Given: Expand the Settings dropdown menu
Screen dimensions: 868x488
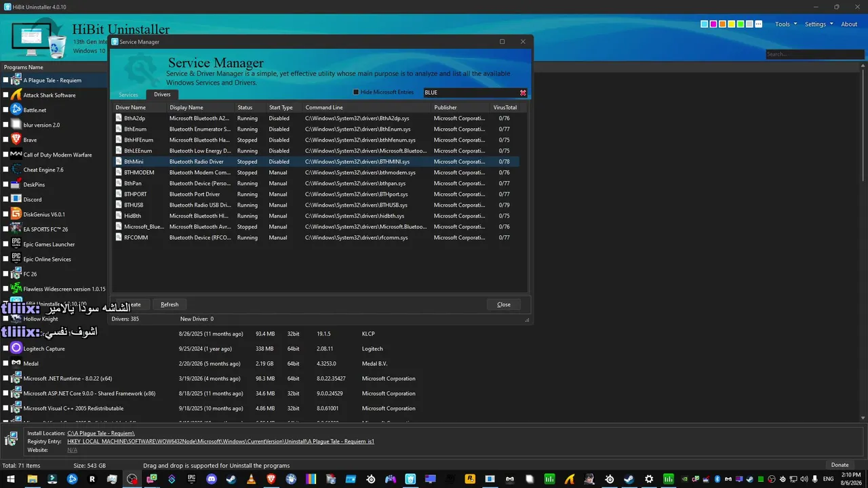Looking at the screenshot, I should coord(818,24).
